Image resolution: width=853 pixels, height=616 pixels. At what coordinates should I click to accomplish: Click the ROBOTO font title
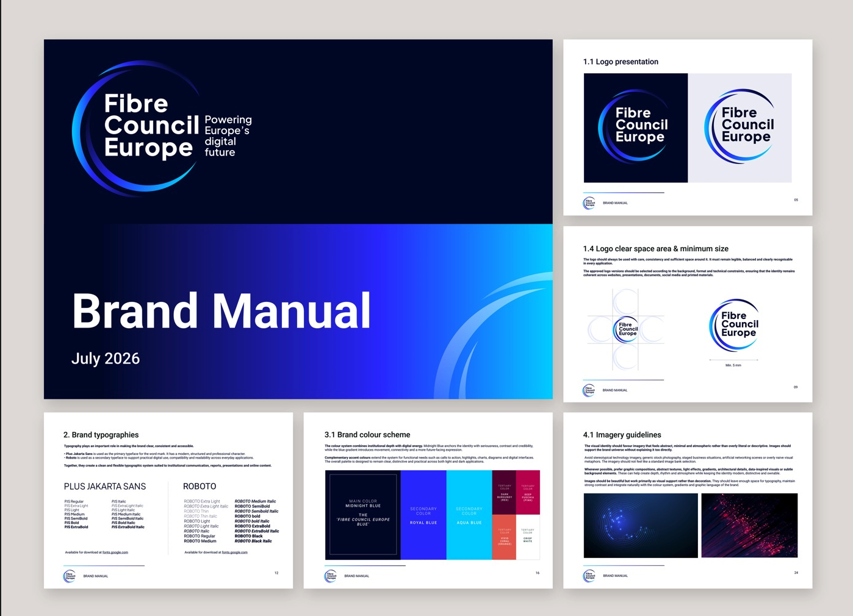pos(200,487)
